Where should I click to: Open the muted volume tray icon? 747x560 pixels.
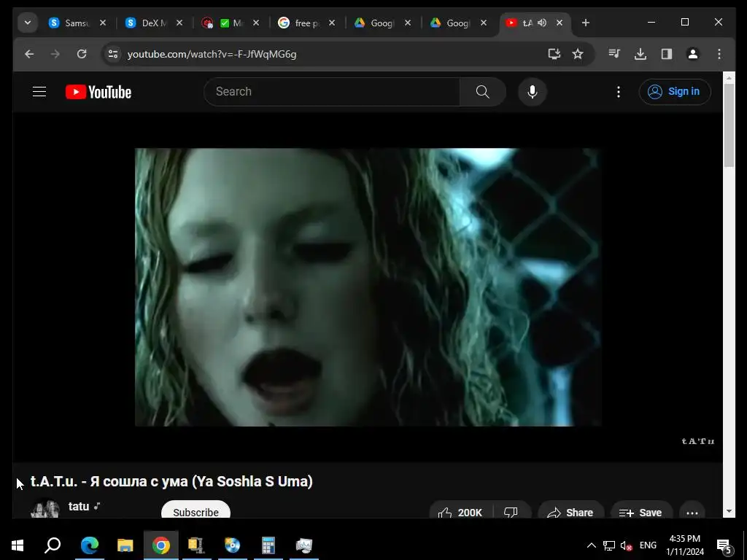(x=626, y=545)
